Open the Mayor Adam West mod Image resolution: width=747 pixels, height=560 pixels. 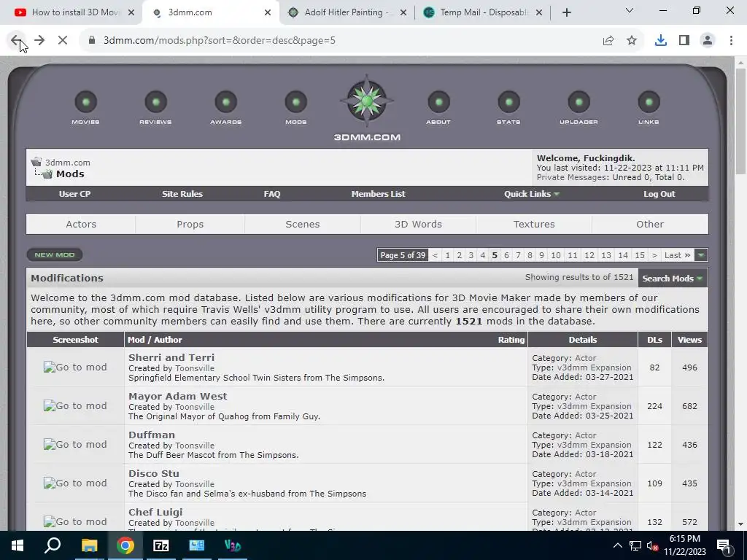178,396
